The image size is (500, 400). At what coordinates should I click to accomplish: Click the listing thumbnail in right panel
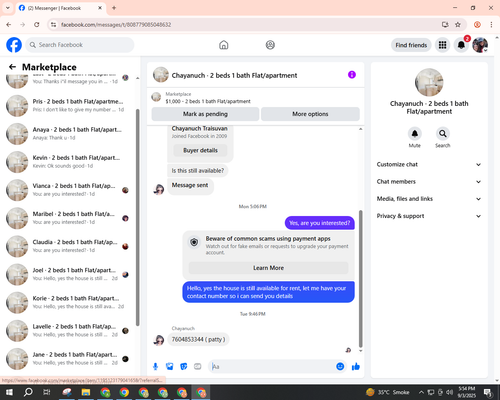(x=429, y=82)
